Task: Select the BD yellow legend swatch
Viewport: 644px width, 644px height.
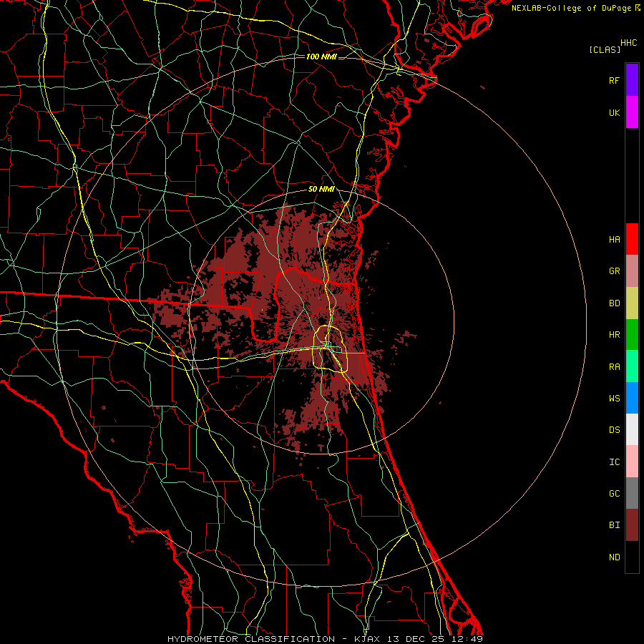Action: [632, 303]
